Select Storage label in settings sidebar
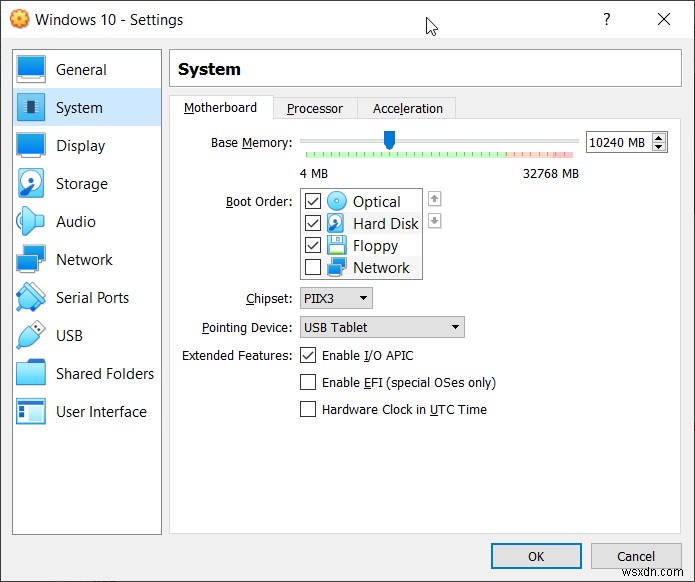 (82, 184)
